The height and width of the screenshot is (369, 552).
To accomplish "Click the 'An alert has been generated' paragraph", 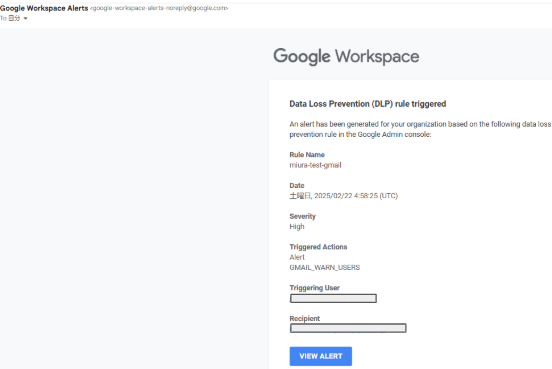I will pyautogui.click(x=420, y=129).
